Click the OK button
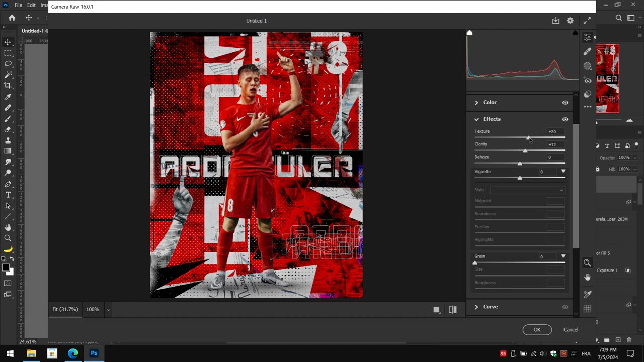This screenshot has width=644, height=362. [x=537, y=330]
